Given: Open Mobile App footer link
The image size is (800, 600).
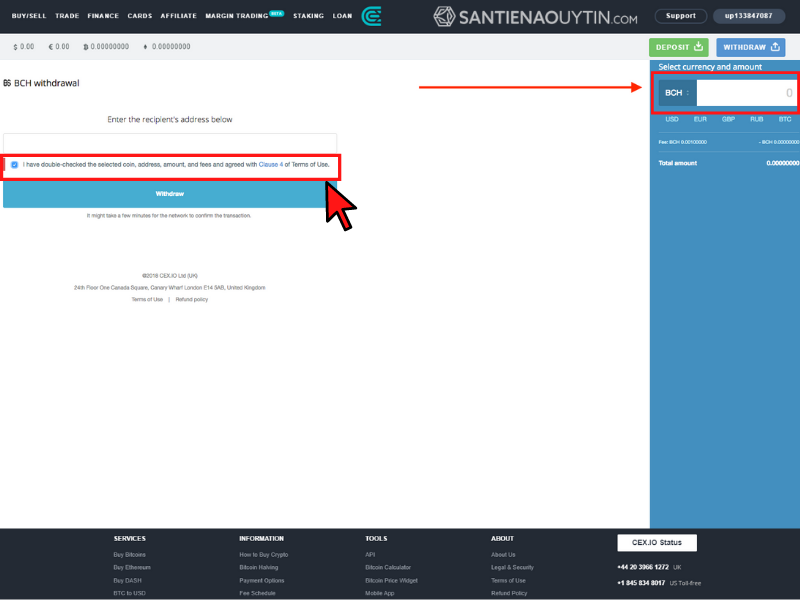Looking at the screenshot, I should click(x=380, y=593).
